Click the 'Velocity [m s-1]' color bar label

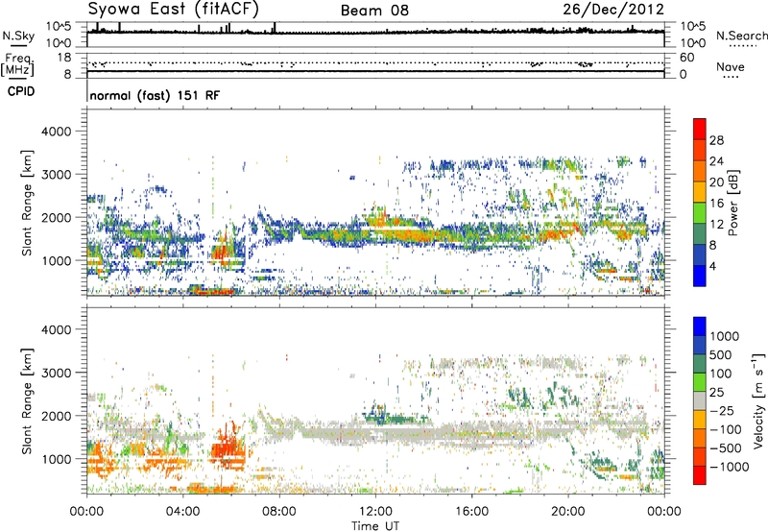[758, 400]
